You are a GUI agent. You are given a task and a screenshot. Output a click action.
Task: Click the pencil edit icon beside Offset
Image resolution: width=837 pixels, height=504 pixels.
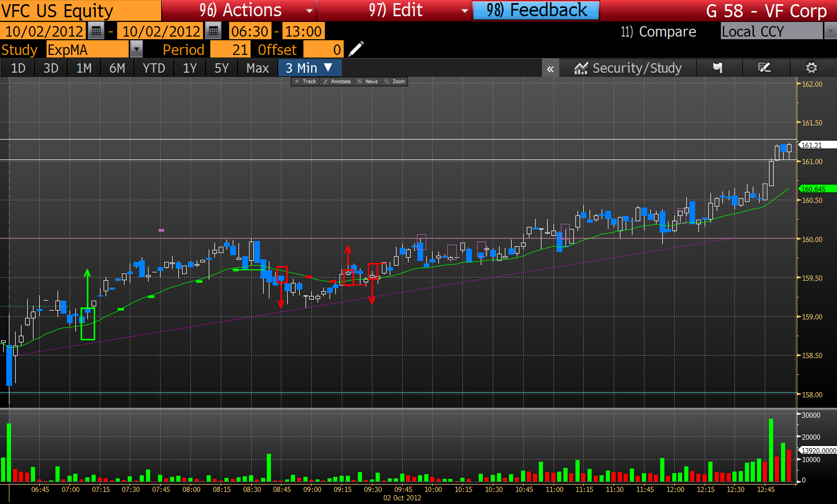[x=356, y=50]
